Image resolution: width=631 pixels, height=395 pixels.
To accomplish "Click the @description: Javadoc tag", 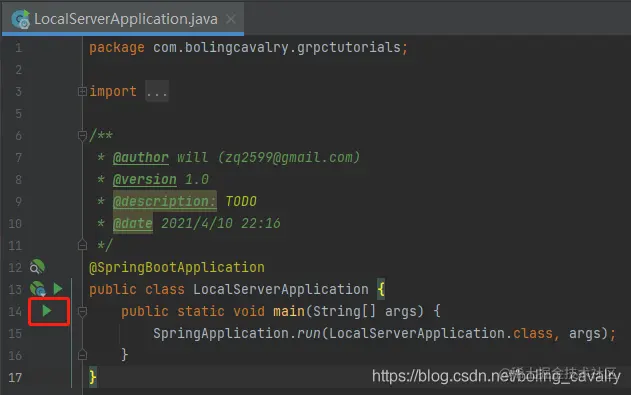I will (165, 201).
